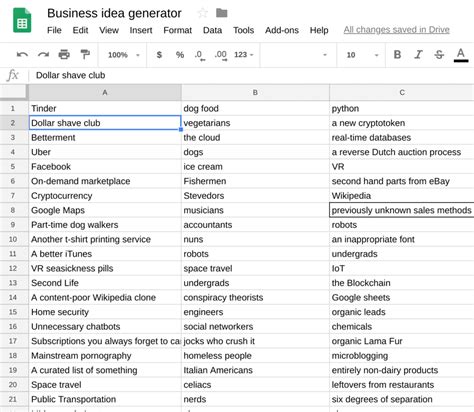Screen dimensions: 474x412
Task: Click cell containing On-demand marketplace
Action: pos(105,181)
